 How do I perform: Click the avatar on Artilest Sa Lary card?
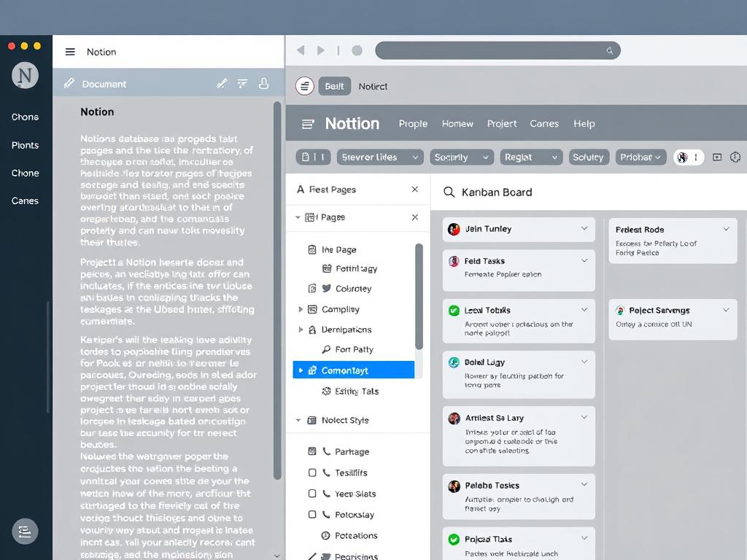(x=454, y=418)
